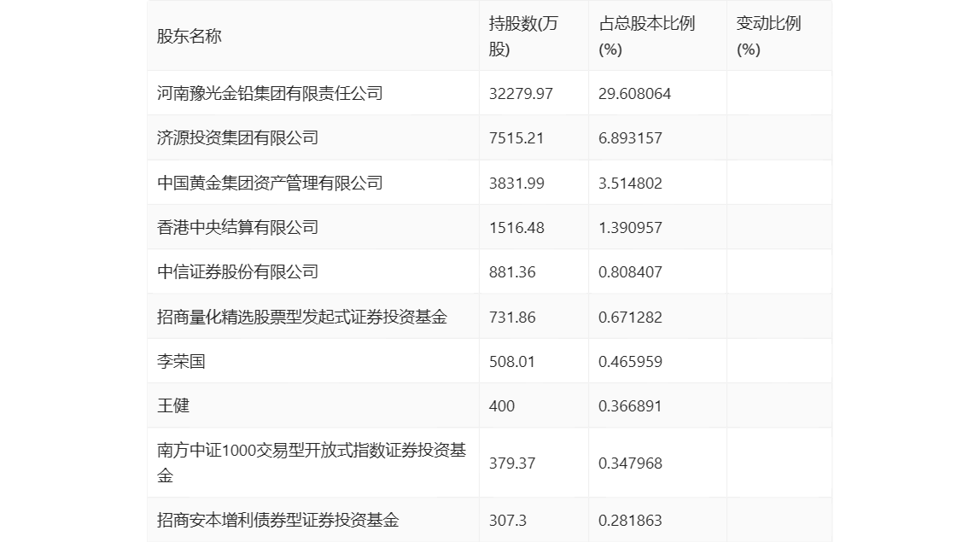This screenshot has width=980, height=542.
Task: Select 香港中央结算有限公司 shareholder name
Action: point(237,227)
